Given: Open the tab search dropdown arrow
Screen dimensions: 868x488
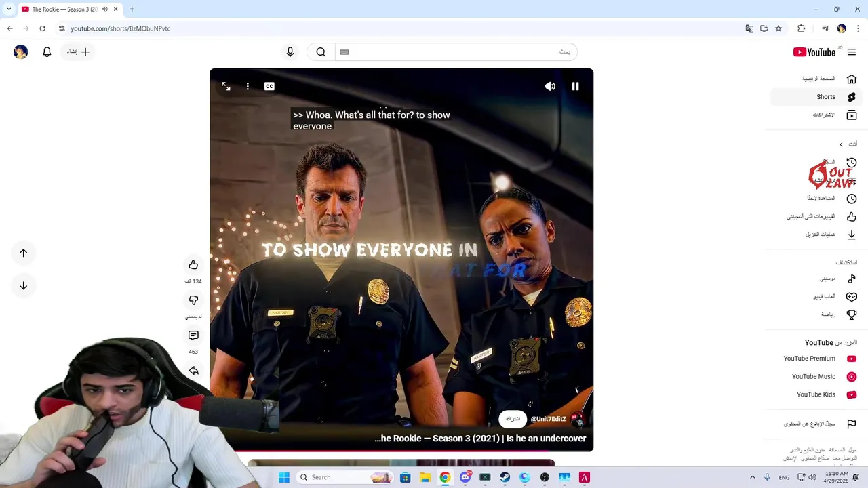Looking at the screenshot, I should pos(9,9).
